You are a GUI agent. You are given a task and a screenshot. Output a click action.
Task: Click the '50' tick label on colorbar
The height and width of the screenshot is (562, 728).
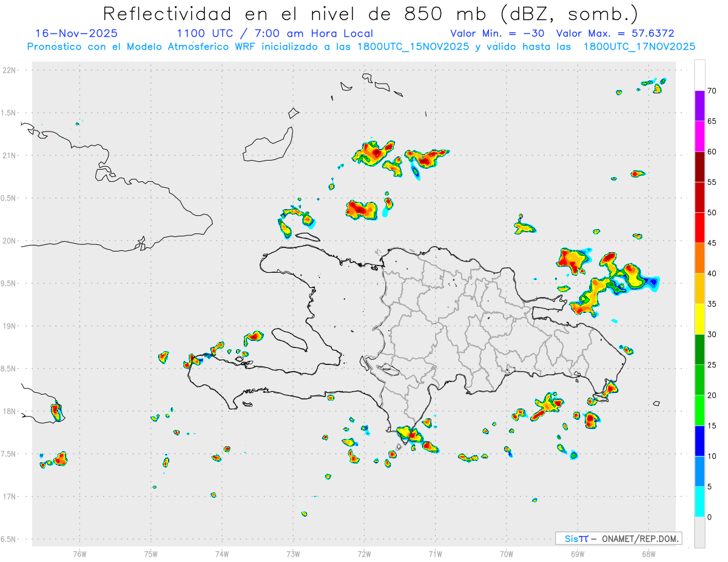coord(712,213)
